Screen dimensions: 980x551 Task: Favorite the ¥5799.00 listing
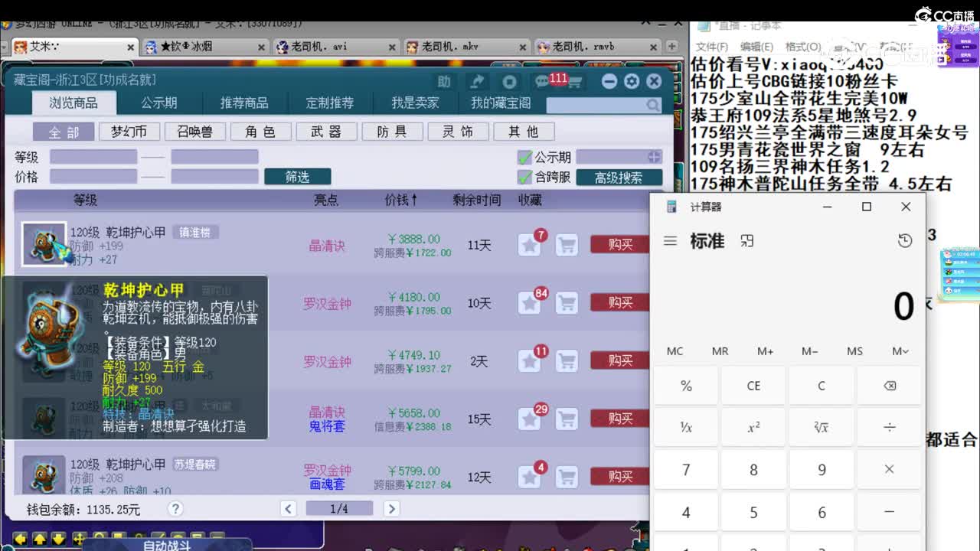coord(529,477)
